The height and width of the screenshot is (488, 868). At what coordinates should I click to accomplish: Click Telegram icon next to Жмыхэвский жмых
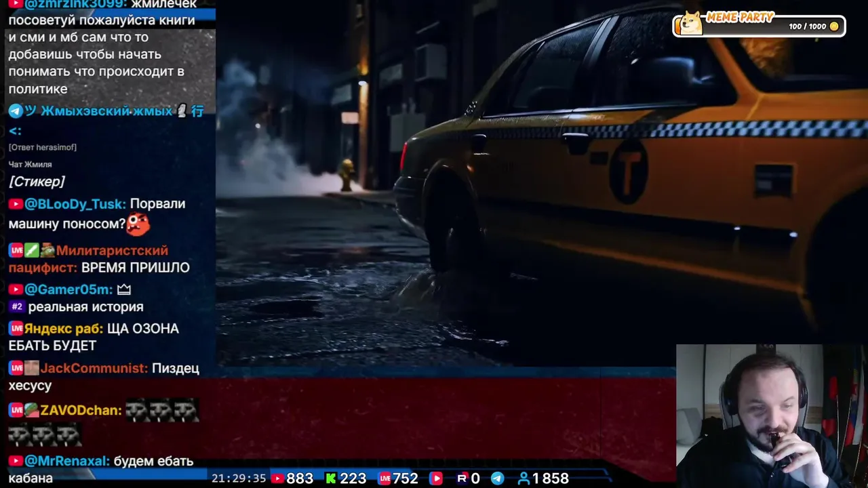16,111
